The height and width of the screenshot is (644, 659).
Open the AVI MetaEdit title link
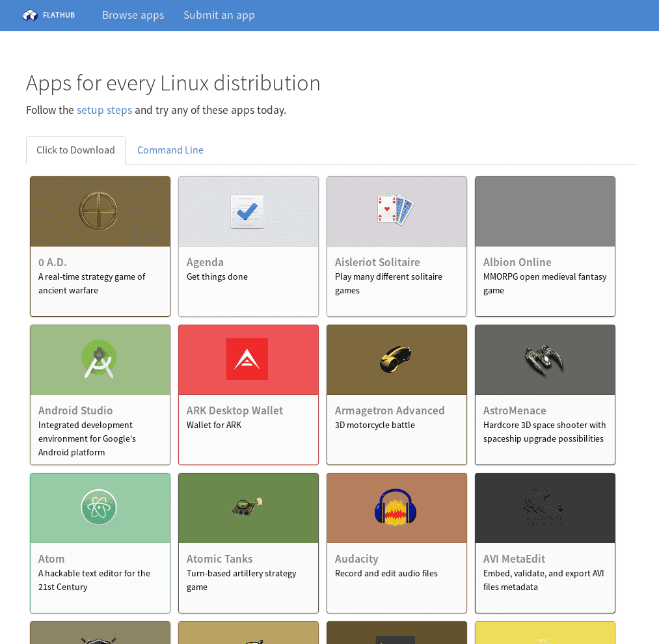pyautogui.click(x=514, y=559)
